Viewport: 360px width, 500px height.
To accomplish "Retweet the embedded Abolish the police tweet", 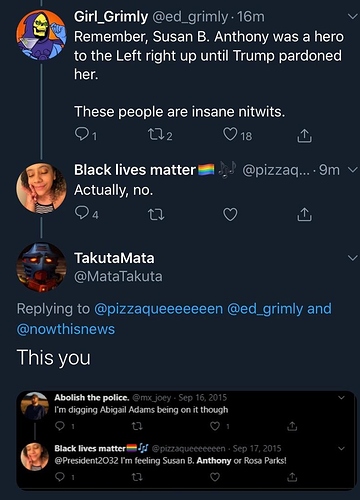I will (137, 426).
